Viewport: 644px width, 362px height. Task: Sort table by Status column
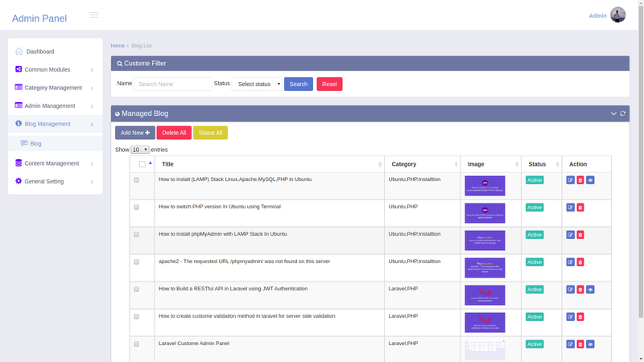tap(541, 164)
